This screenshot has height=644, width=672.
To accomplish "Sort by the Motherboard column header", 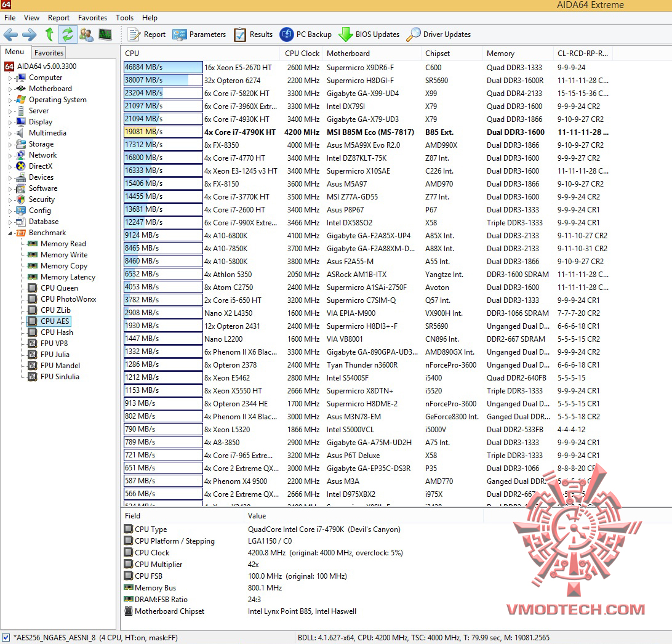I will [x=372, y=53].
